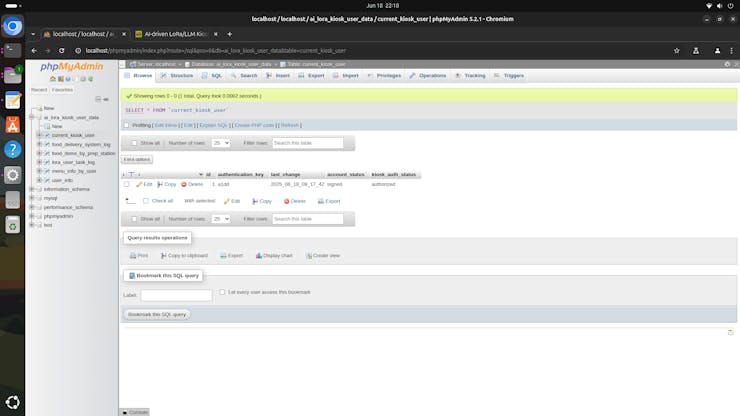Viewport: 740px width, 416px height.
Task: Open the Chromium tab search chevron
Action: pos(33,34)
